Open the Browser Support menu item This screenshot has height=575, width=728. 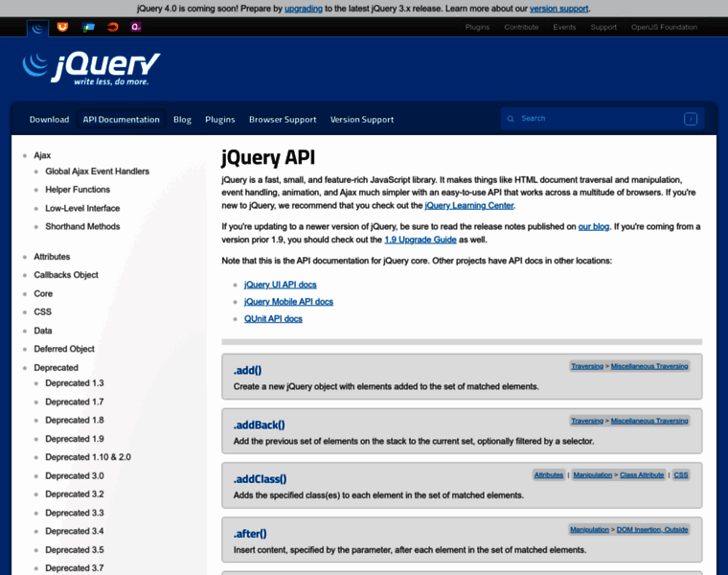pyautogui.click(x=283, y=120)
